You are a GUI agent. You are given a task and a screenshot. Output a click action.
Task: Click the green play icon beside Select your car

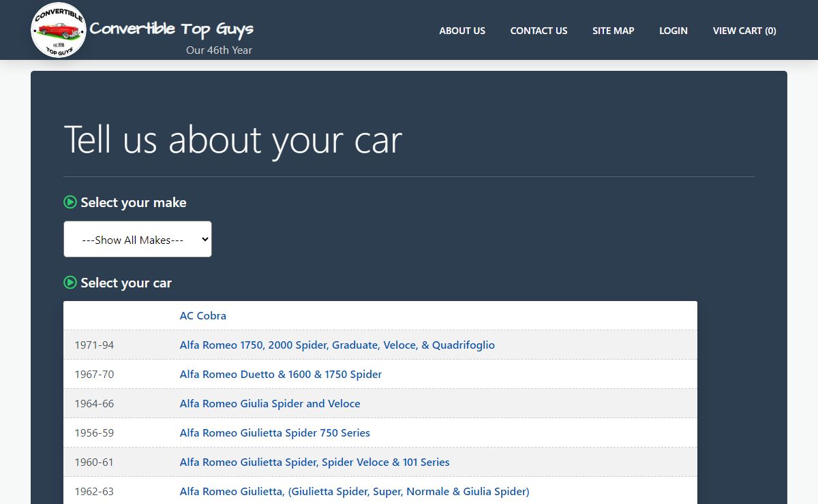[70, 283]
